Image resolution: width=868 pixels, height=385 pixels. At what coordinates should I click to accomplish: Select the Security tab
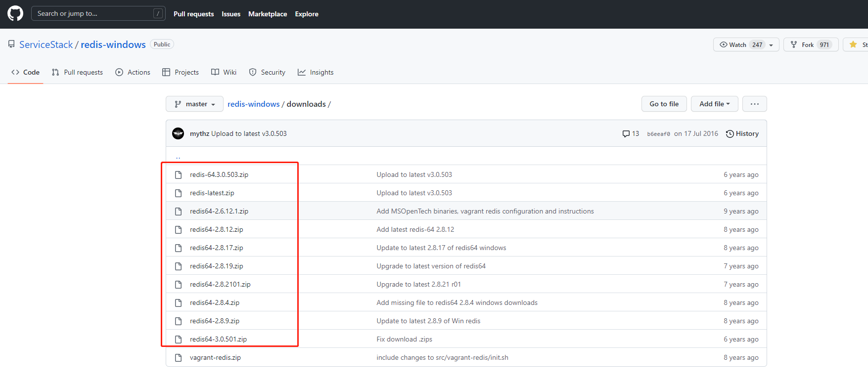click(x=267, y=72)
